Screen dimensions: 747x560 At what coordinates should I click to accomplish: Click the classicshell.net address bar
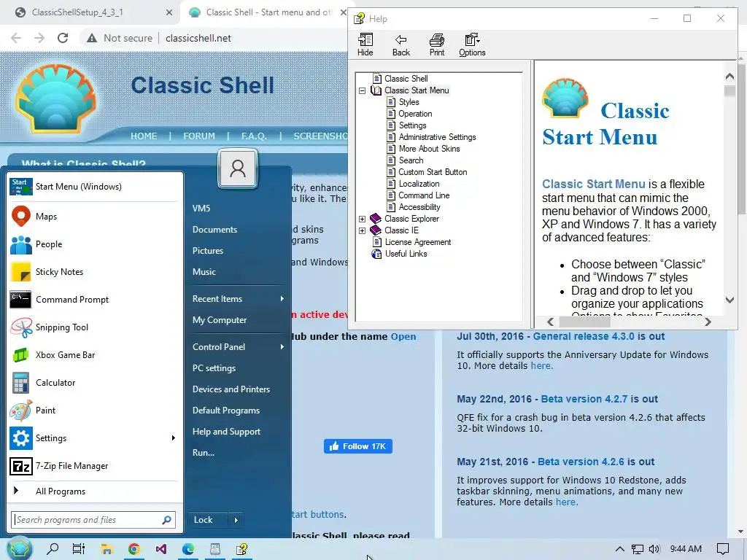tap(198, 38)
